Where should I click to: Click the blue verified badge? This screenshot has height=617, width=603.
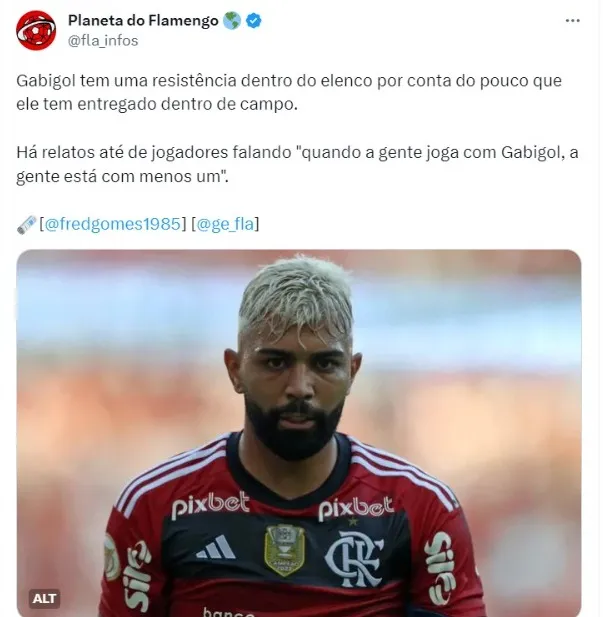click(x=254, y=20)
